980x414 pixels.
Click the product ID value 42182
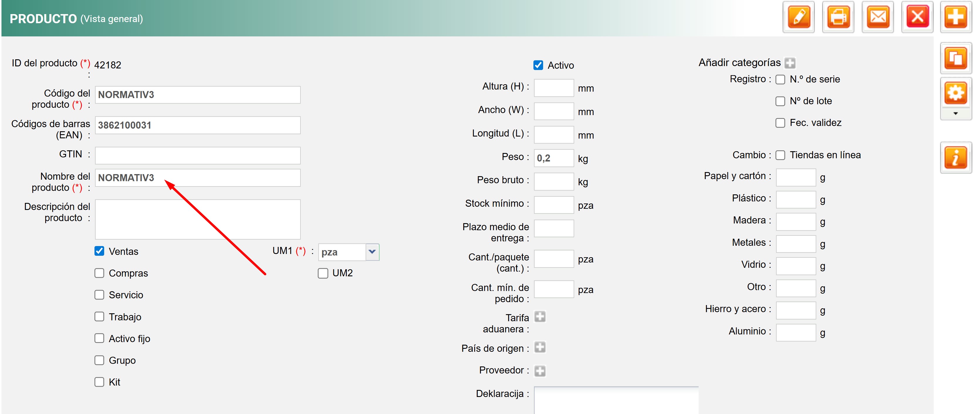click(108, 65)
